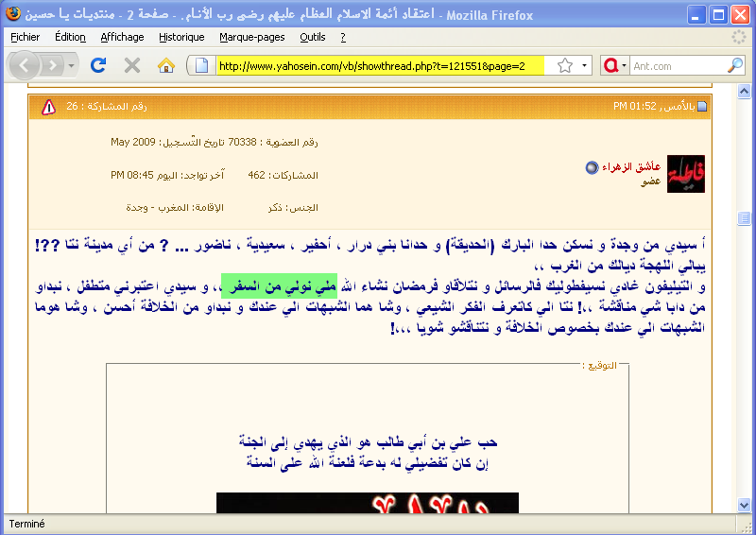756x535 pixels.
Task: Open the navigation history dropdown arrow
Action: (x=72, y=65)
